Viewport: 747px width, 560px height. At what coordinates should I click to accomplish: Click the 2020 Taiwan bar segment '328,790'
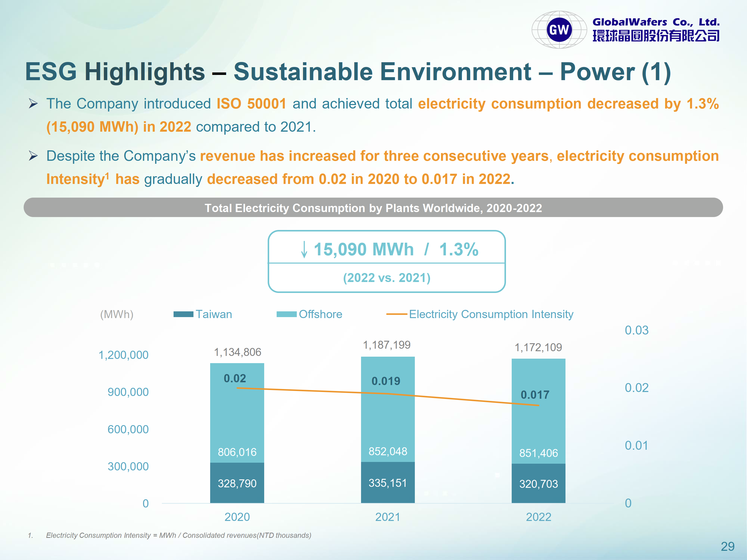237,483
